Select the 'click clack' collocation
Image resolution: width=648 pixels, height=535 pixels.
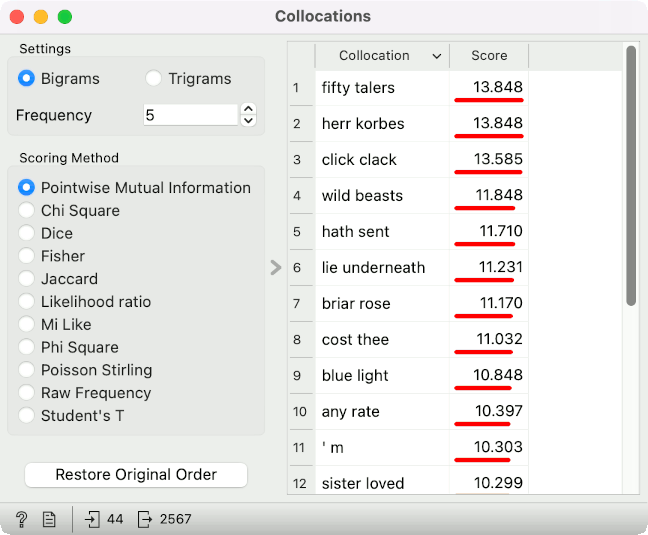coord(382,159)
